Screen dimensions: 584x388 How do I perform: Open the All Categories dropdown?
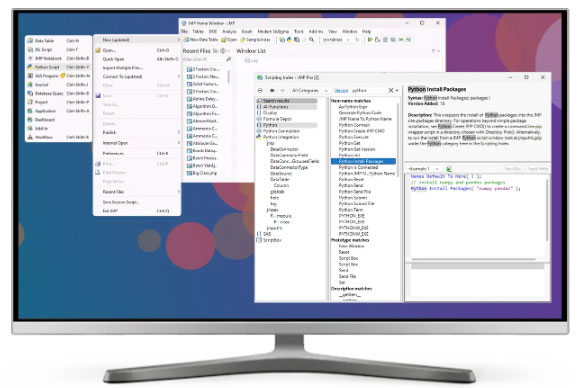click(310, 90)
